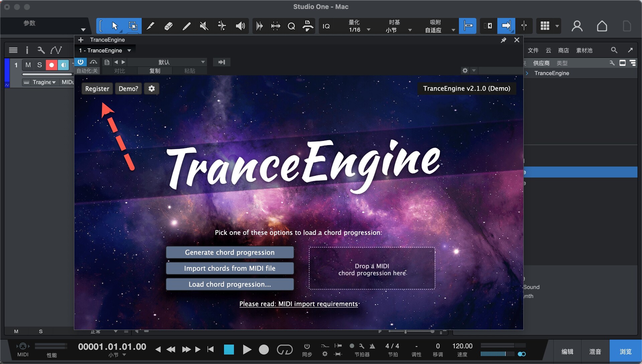Click the tempo value 120.00
Viewport: 642px width, 364px height.
click(462, 346)
